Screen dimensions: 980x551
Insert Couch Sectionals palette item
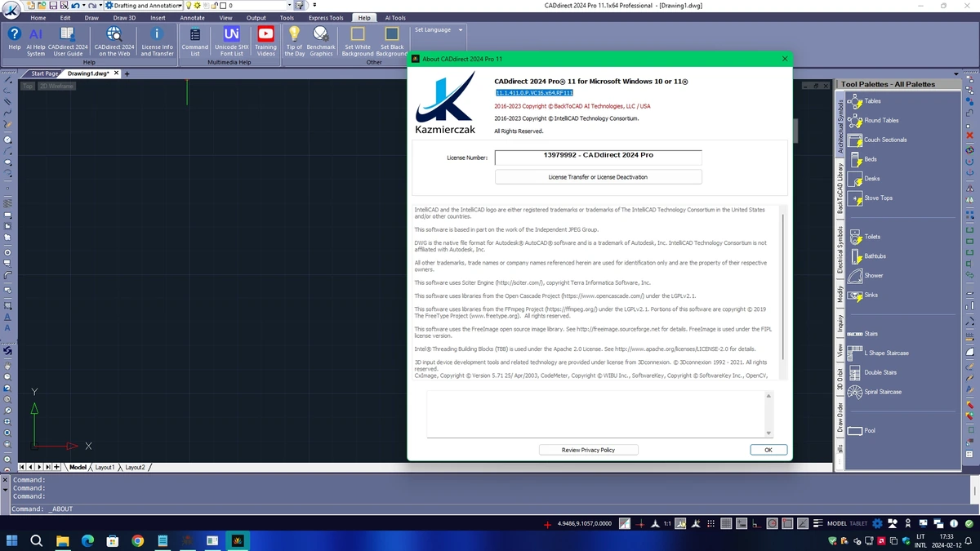tap(877, 140)
